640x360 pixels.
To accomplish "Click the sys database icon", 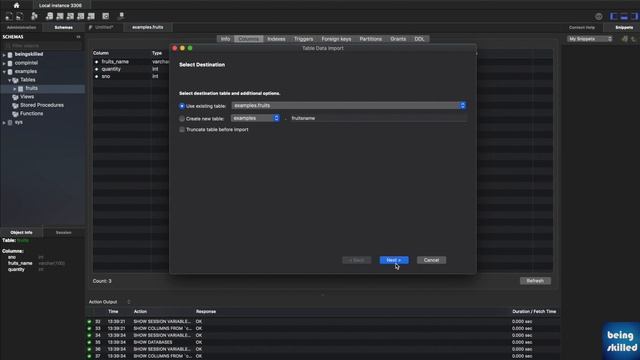I will 10,122.
